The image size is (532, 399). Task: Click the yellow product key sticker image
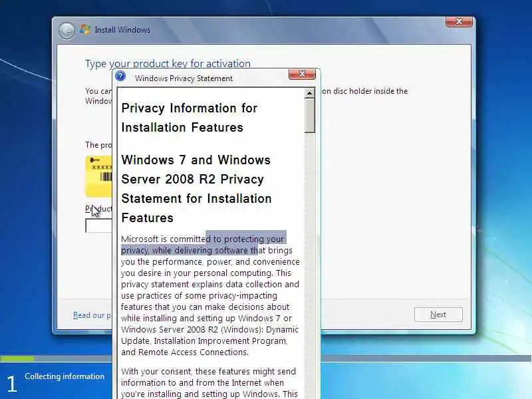98,176
